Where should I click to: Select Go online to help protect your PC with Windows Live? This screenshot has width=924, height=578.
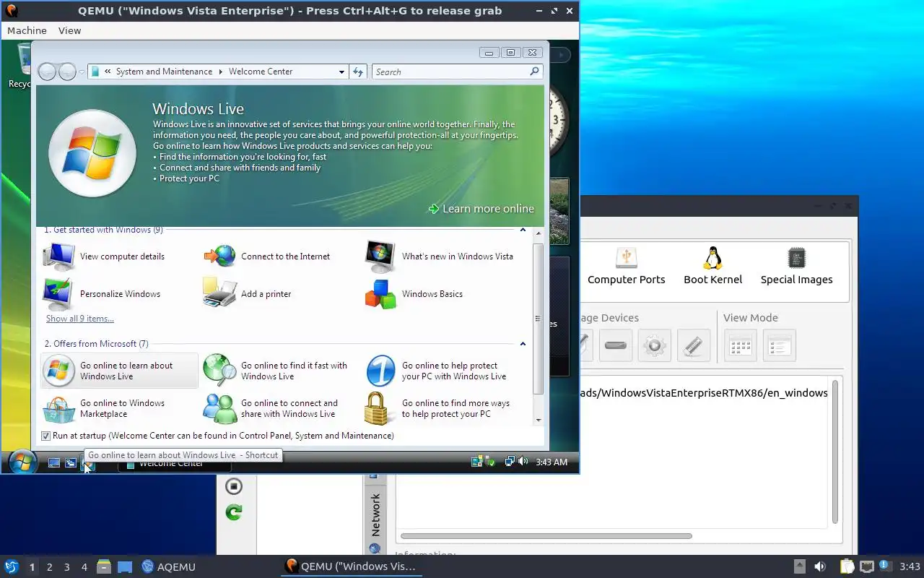coord(437,371)
